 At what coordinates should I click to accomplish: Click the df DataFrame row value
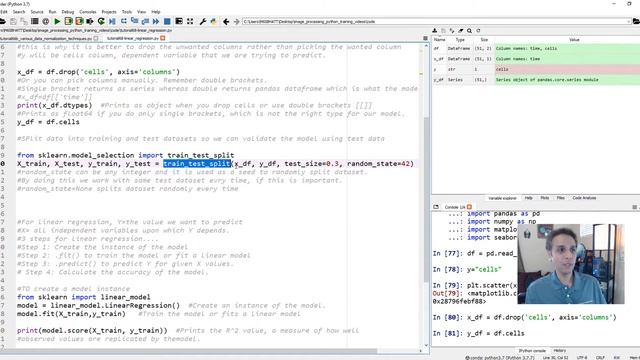coord(567,48)
